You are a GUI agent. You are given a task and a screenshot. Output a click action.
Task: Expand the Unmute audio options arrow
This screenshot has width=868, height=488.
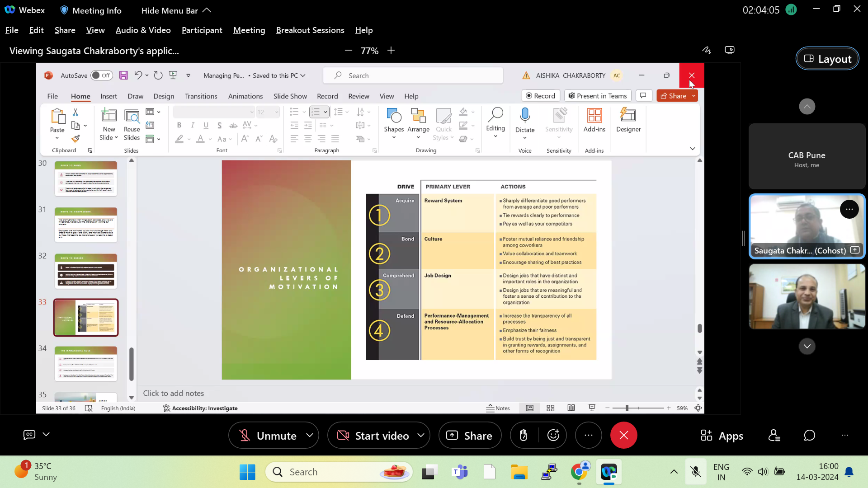(310, 436)
